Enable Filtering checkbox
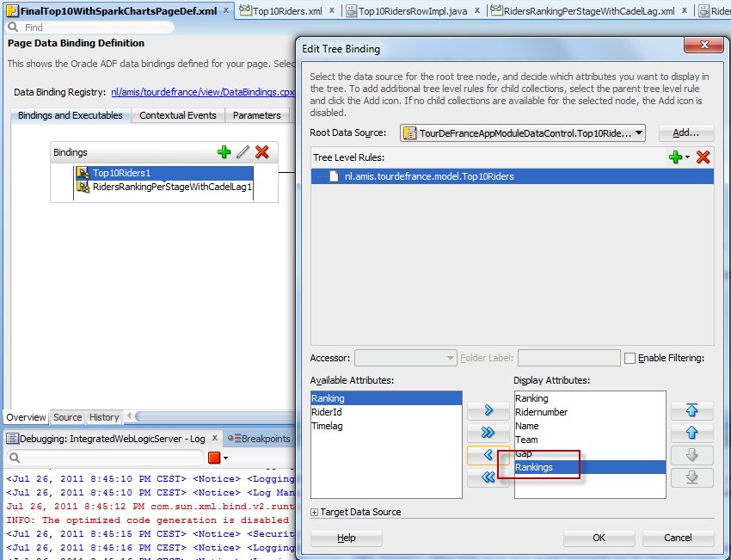The image size is (731, 560). (x=630, y=358)
